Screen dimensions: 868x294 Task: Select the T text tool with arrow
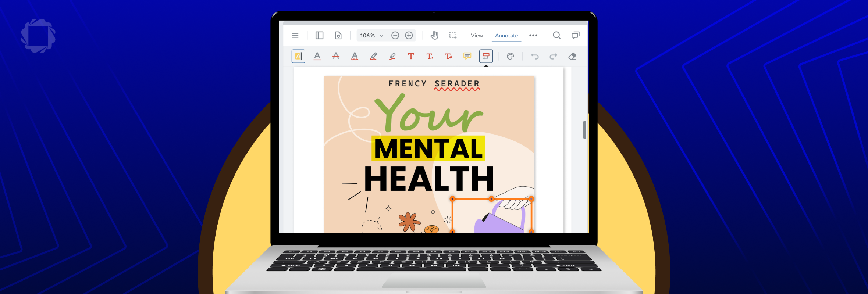(x=448, y=56)
